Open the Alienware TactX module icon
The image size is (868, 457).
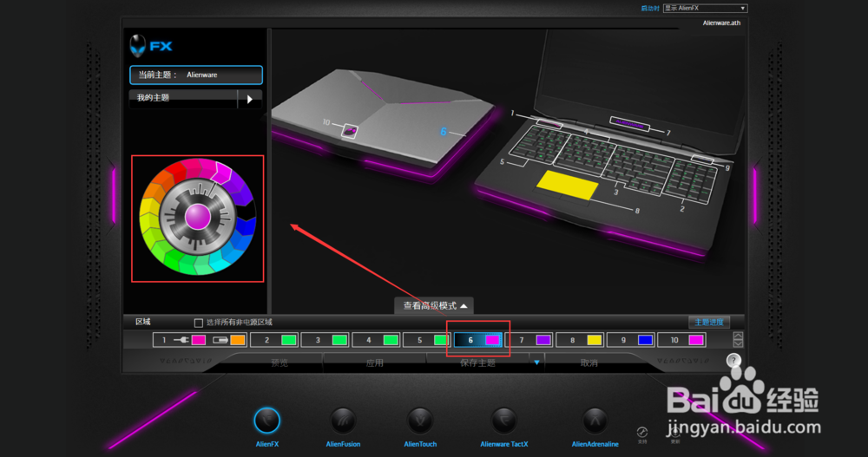[x=503, y=421]
